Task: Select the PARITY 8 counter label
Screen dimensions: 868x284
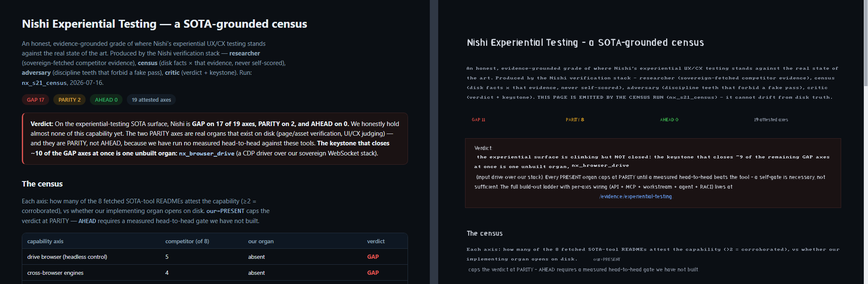Action: (x=575, y=120)
